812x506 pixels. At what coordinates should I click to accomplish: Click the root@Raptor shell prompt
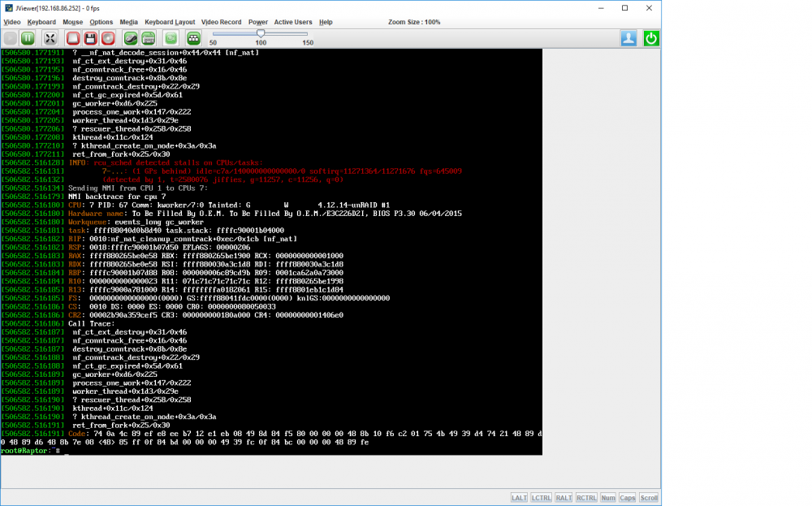tap(30, 451)
